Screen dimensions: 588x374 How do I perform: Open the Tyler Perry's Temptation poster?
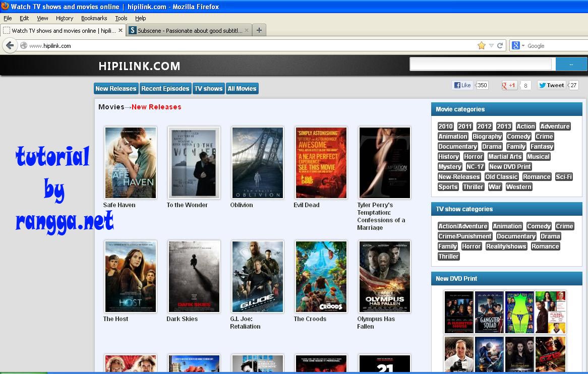(385, 163)
